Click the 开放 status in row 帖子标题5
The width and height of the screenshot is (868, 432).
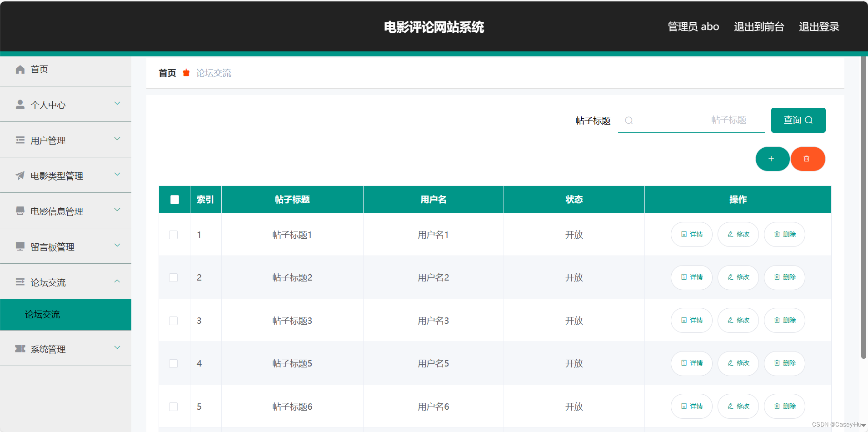[574, 363]
